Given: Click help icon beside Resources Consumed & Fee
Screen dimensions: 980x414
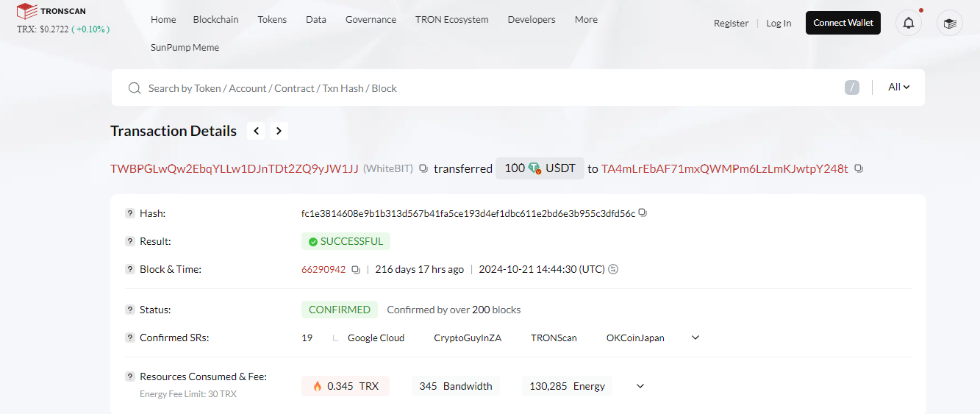Looking at the screenshot, I should click(130, 376).
